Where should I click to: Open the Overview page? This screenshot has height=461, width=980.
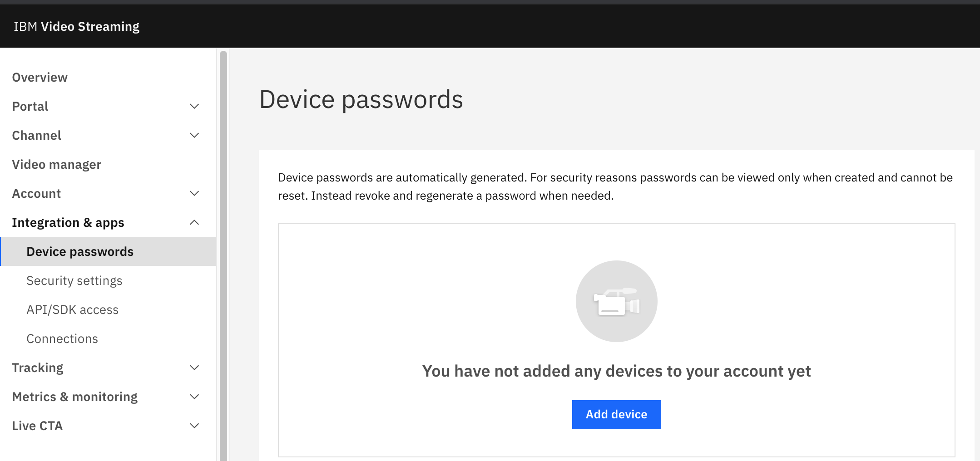40,77
